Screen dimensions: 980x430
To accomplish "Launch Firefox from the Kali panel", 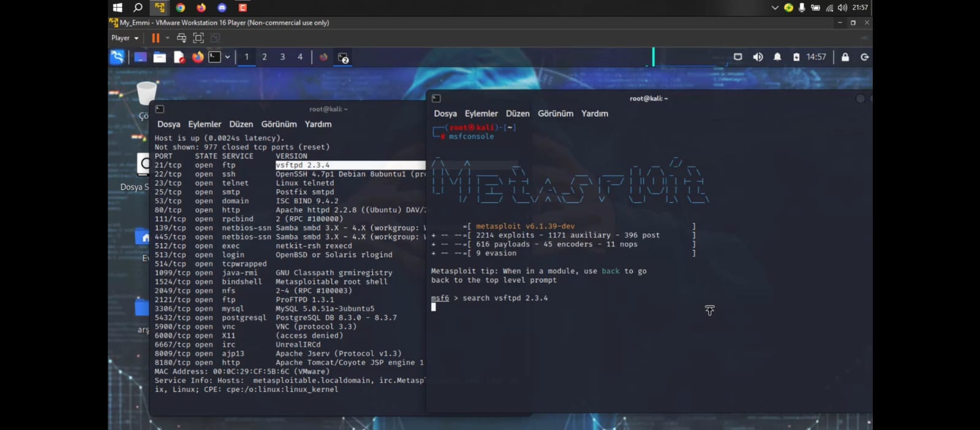I will click(197, 57).
